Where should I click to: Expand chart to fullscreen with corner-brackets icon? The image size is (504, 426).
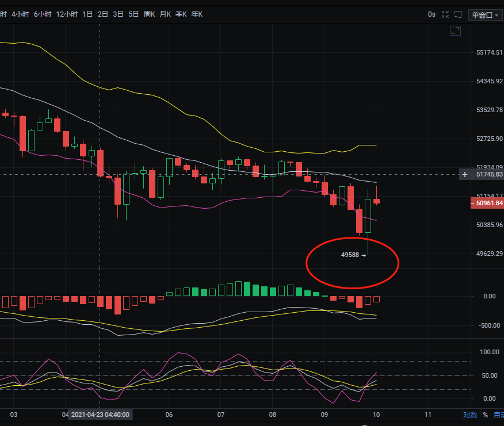455,31
